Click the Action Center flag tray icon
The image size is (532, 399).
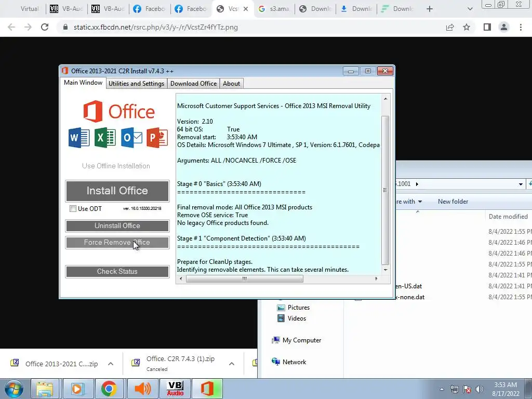tap(467, 389)
